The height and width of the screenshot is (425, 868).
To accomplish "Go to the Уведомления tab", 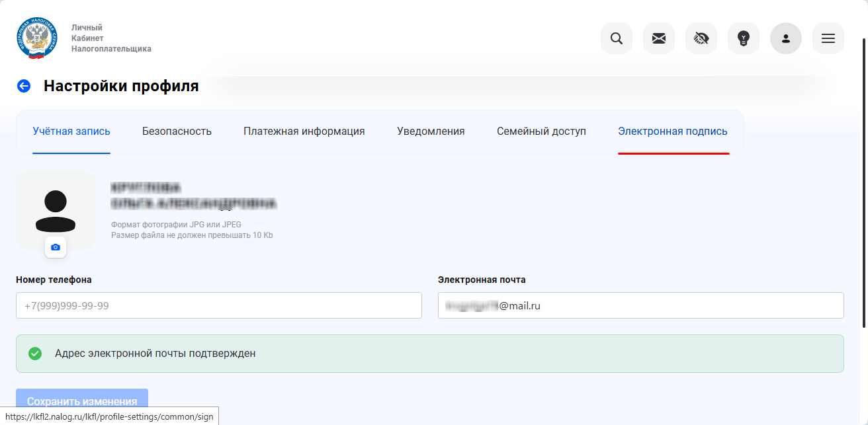I will coord(431,132).
